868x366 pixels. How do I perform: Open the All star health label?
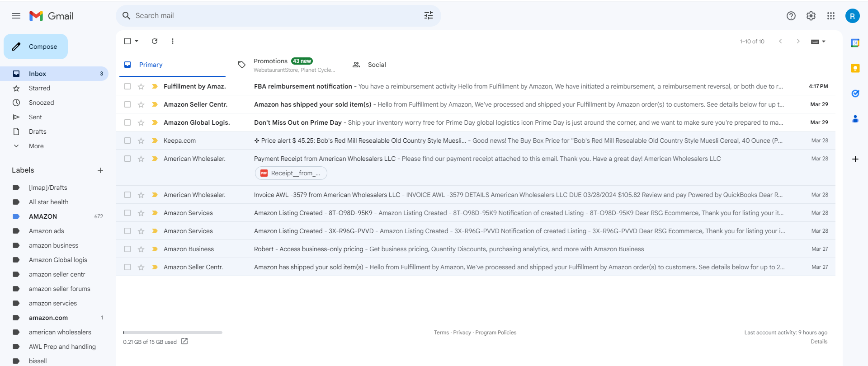tap(54, 202)
